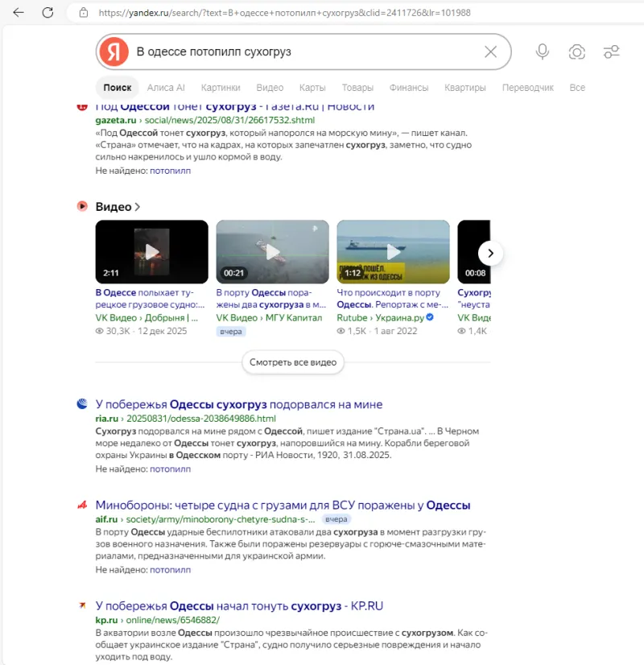Viewport: 644px width, 665px height.
Task: Switch to Алиса AI tab
Action: 166,88
